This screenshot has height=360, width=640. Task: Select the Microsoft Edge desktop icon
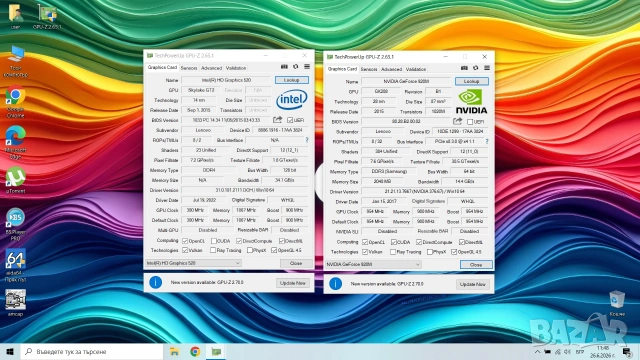point(15,142)
